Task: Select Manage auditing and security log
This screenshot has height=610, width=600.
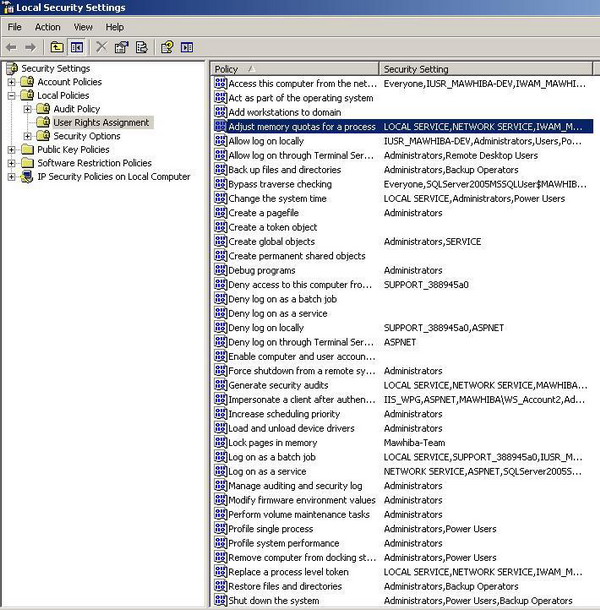Action: point(295,486)
